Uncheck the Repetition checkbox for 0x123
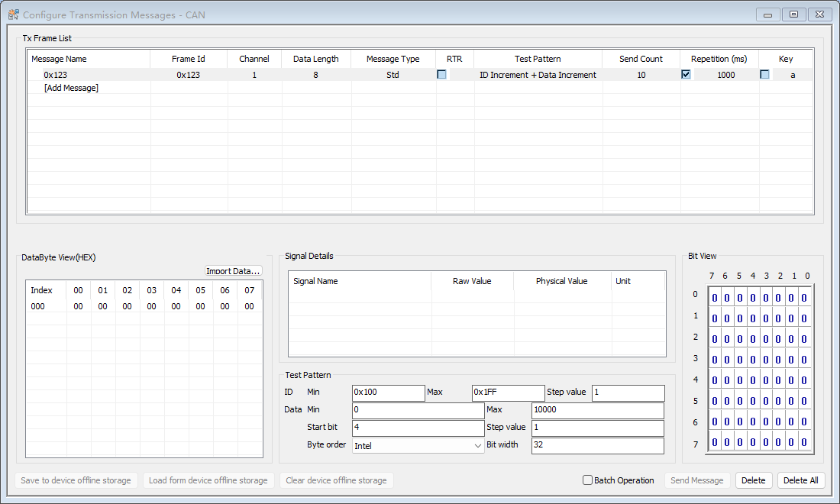The width and height of the screenshot is (840, 504). (686, 74)
